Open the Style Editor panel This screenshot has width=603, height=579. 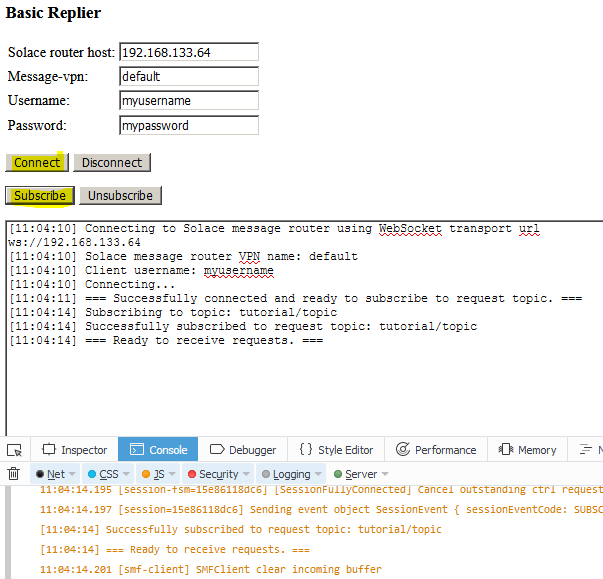point(336,450)
